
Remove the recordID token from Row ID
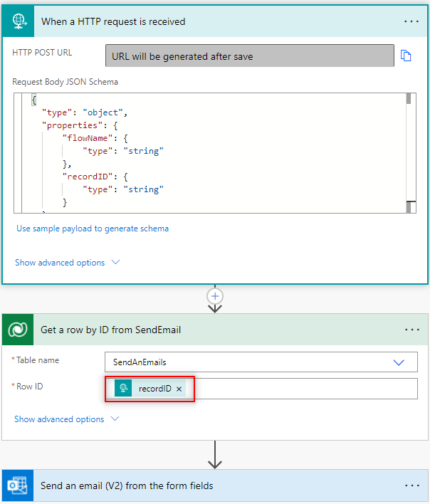pos(179,389)
